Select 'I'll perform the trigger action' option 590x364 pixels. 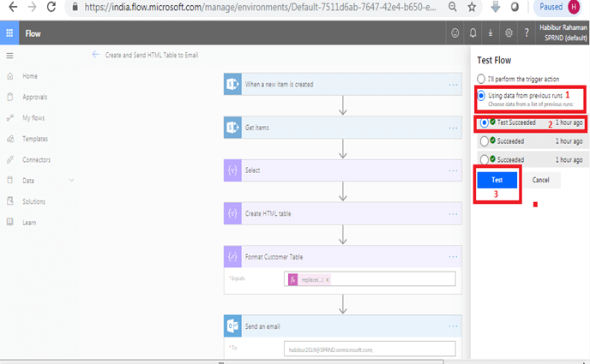click(481, 79)
